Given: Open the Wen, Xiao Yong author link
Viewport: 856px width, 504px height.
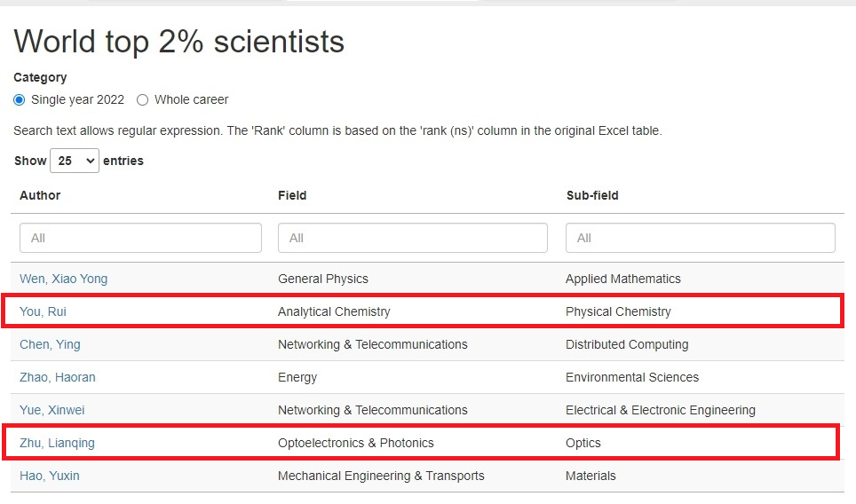Looking at the screenshot, I should point(63,279).
